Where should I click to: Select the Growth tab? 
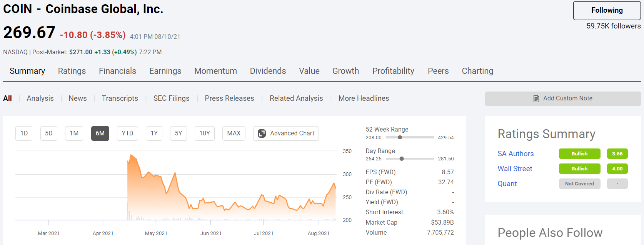point(345,71)
